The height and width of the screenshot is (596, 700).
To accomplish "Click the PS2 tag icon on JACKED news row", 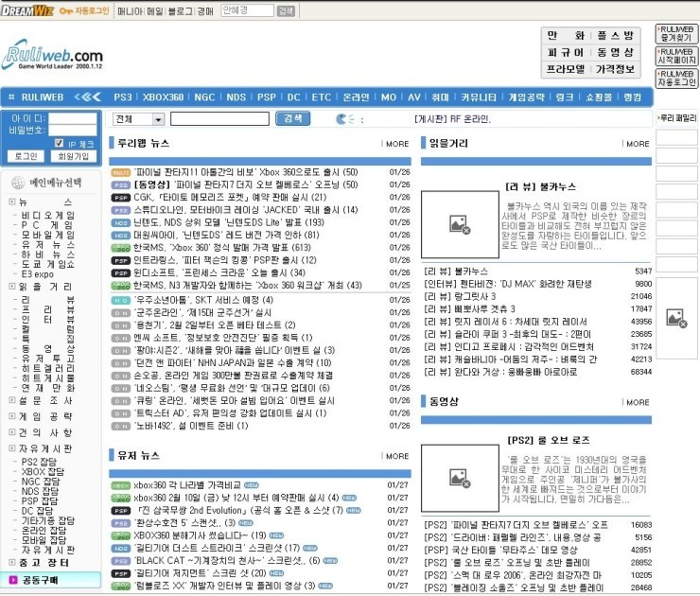I will pyautogui.click(x=120, y=210).
